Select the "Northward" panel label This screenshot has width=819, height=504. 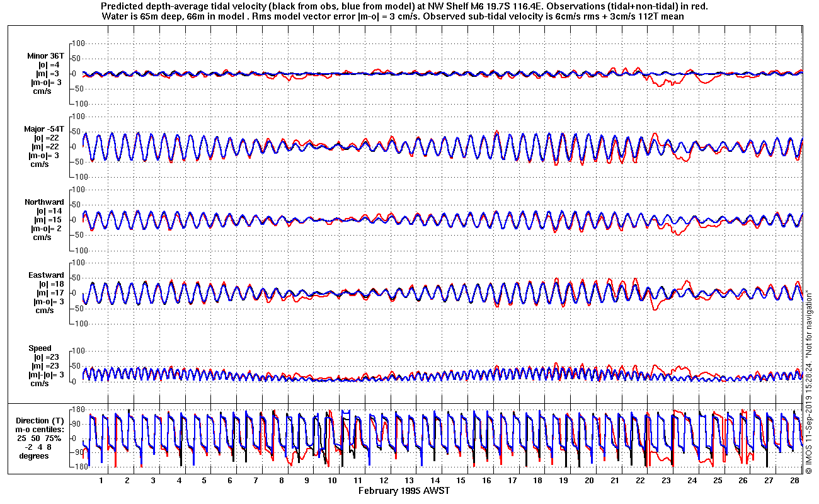(44, 202)
